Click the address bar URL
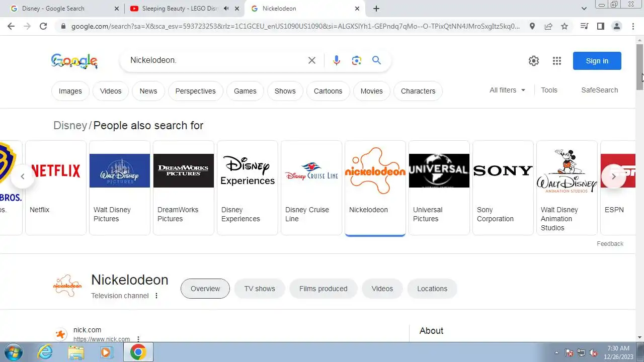 pos(296,26)
